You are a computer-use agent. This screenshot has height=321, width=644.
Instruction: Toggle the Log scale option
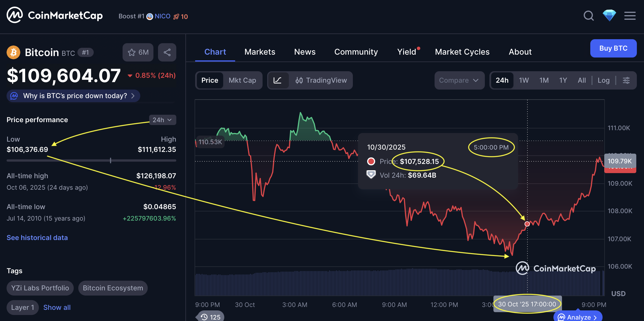tap(603, 80)
